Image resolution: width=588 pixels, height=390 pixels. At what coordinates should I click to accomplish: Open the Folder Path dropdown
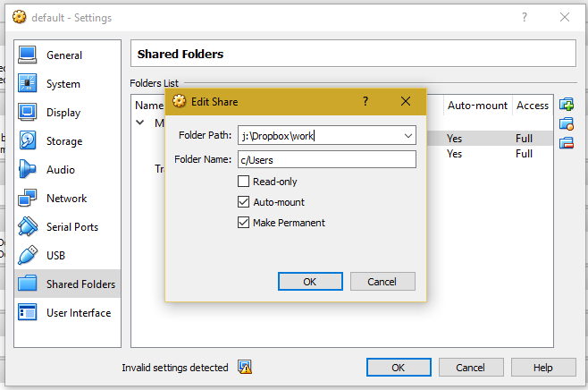click(408, 136)
